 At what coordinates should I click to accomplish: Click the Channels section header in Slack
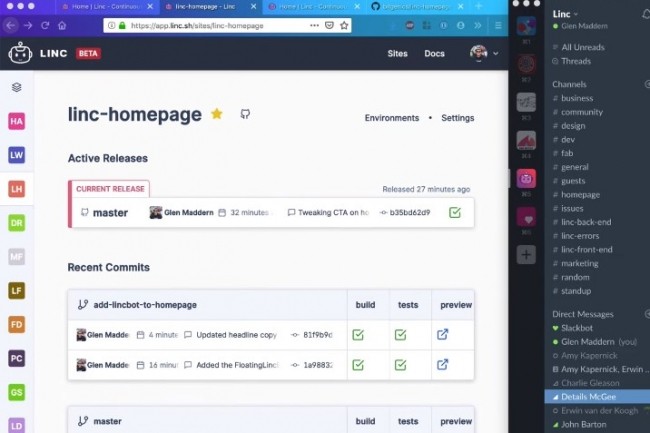(569, 84)
